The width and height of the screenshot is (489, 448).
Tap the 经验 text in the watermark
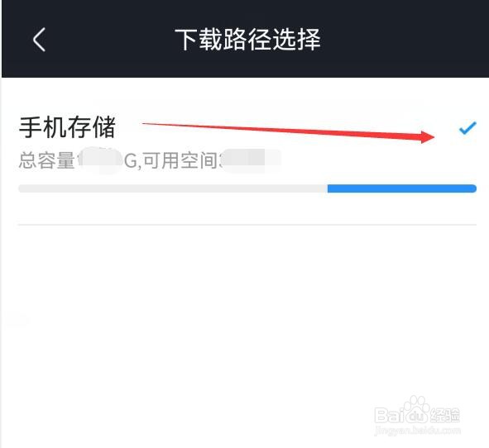445,415
